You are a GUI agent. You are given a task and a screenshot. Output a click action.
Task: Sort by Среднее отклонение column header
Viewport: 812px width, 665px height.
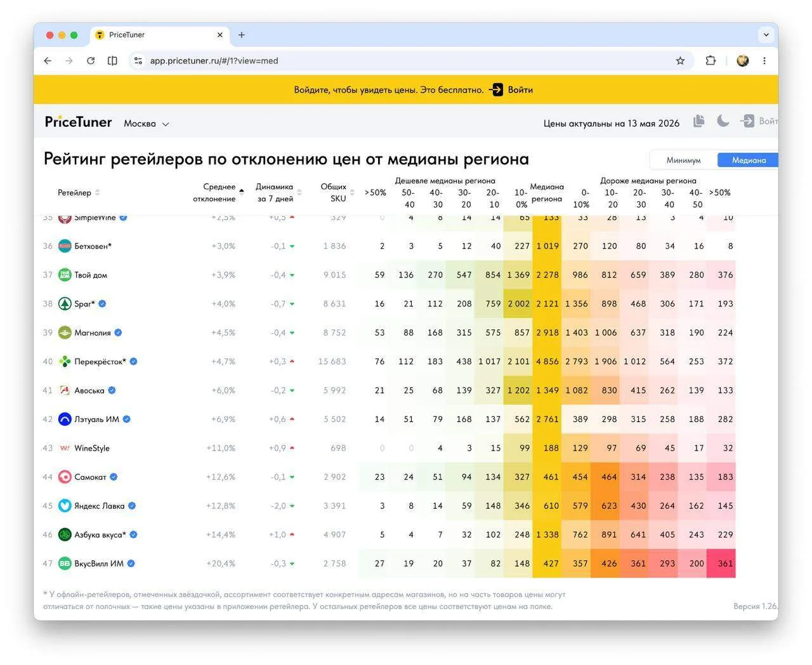coord(218,193)
